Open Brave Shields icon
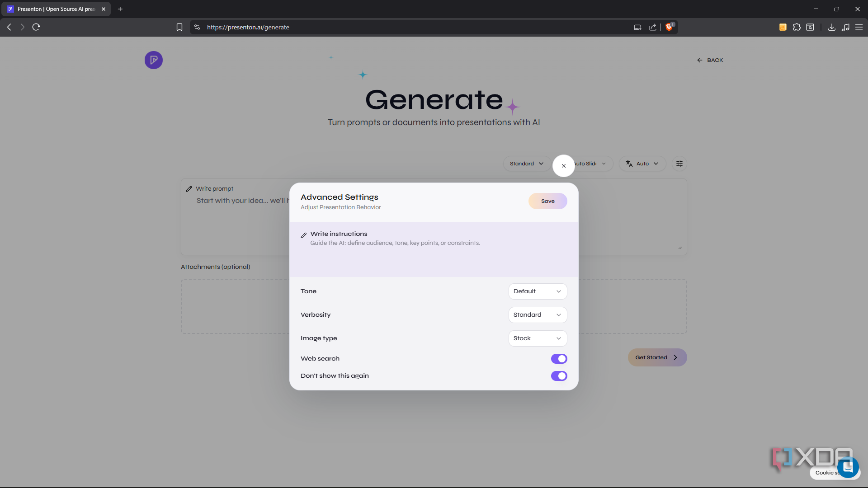Image resolution: width=868 pixels, height=488 pixels. point(670,27)
